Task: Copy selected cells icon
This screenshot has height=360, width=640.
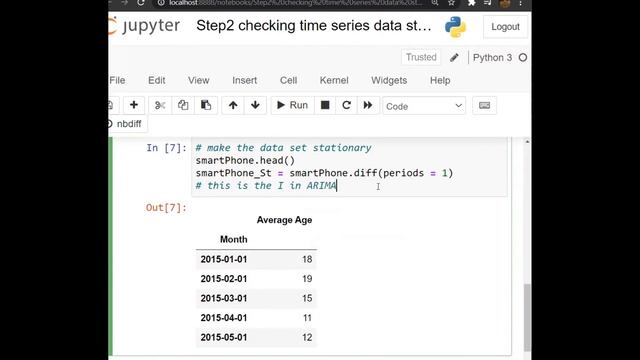Action: pyautogui.click(x=183, y=105)
